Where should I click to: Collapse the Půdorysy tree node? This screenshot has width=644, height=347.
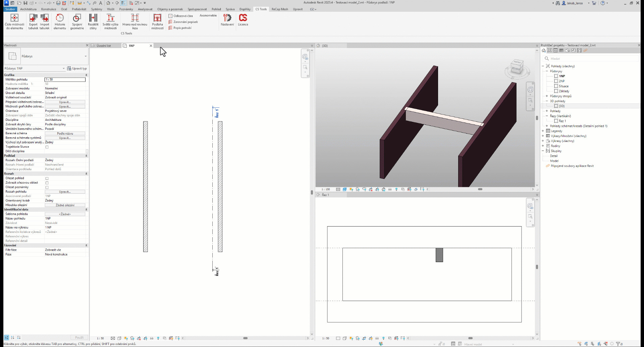[x=547, y=71]
